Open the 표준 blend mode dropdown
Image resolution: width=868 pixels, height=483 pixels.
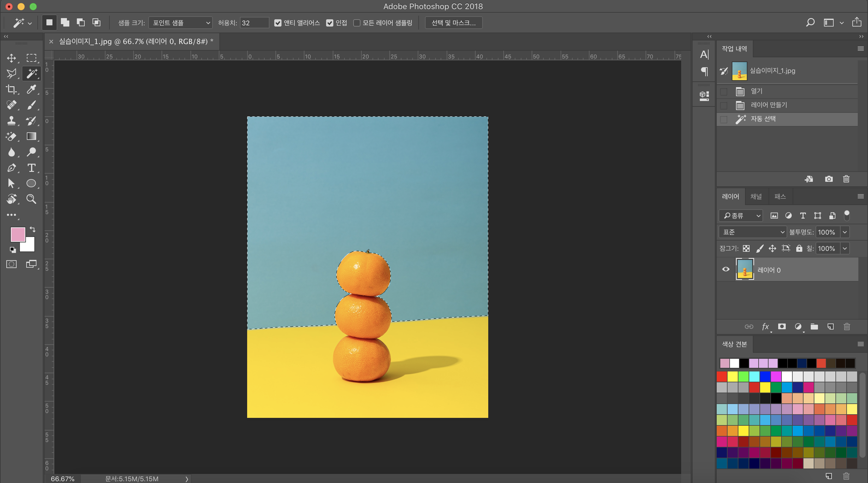click(x=753, y=232)
